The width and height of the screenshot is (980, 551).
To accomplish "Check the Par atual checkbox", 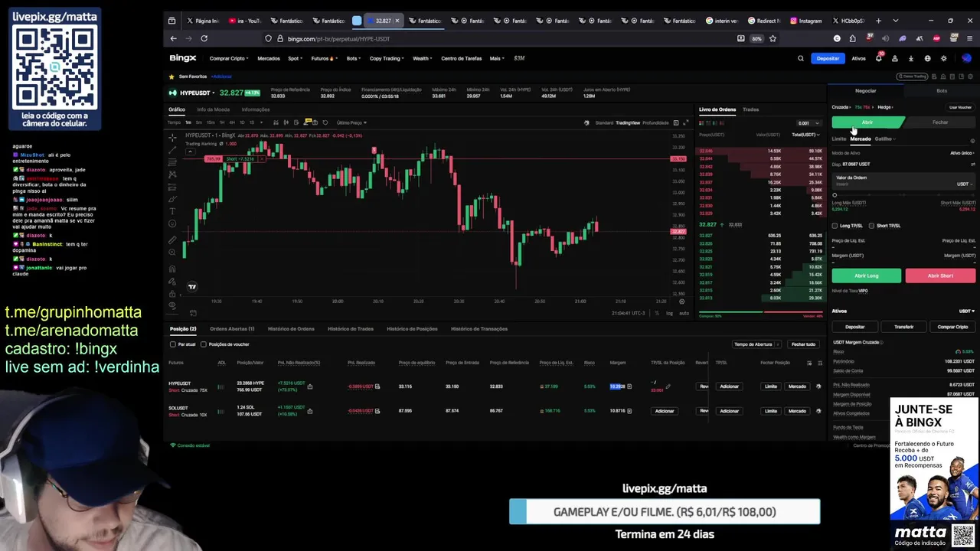I will pyautogui.click(x=173, y=344).
